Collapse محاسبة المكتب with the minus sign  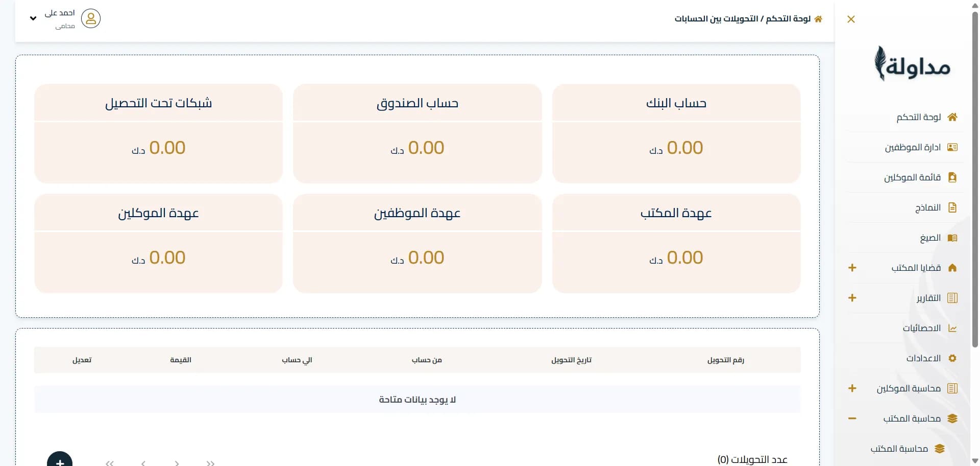click(852, 418)
